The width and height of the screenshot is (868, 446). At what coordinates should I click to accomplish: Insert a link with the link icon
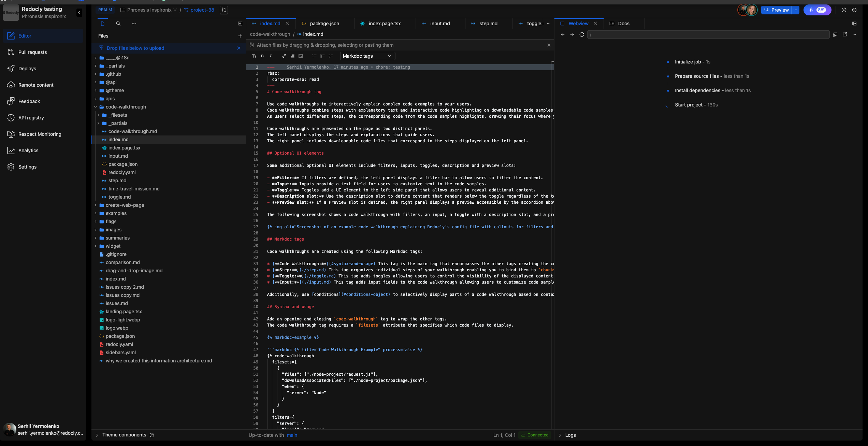tap(284, 56)
